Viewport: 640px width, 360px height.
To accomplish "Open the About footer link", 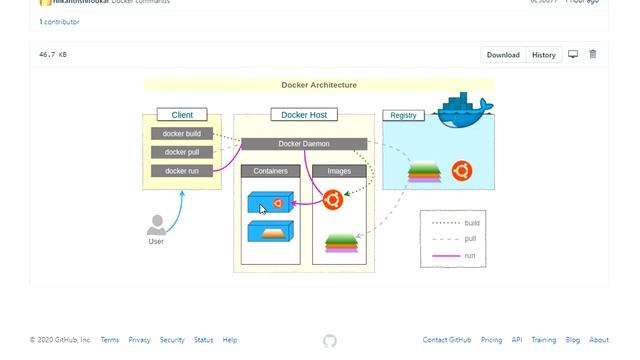I will click(x=599, y=340).
